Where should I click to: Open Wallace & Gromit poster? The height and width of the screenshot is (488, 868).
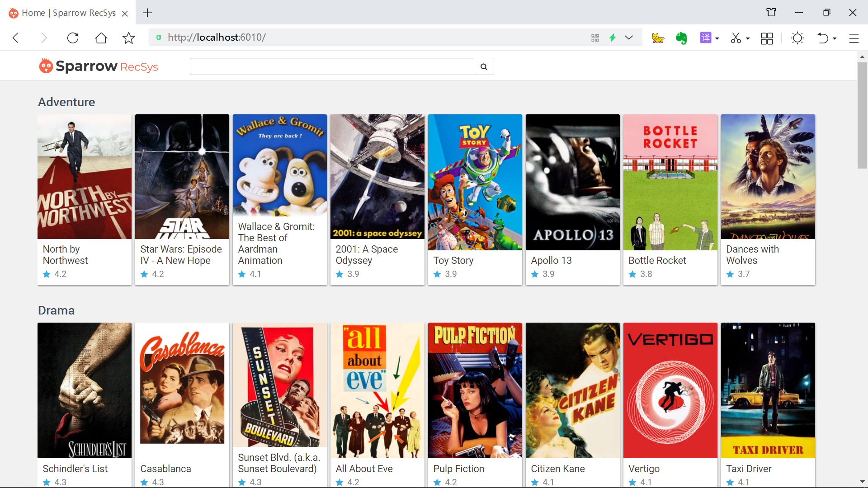click(280, 165)
